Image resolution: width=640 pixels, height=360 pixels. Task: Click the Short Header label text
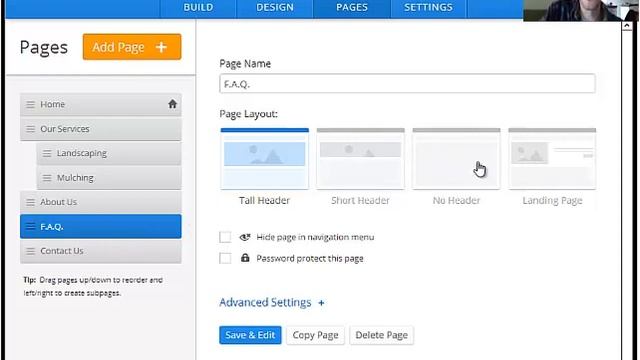pos(360,200)
